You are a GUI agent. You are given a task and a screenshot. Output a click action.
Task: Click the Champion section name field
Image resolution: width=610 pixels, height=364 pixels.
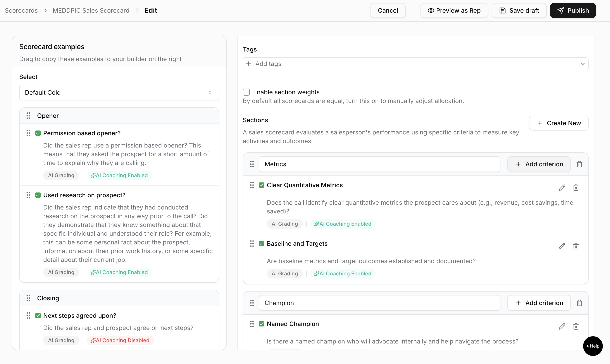(379, 303)
